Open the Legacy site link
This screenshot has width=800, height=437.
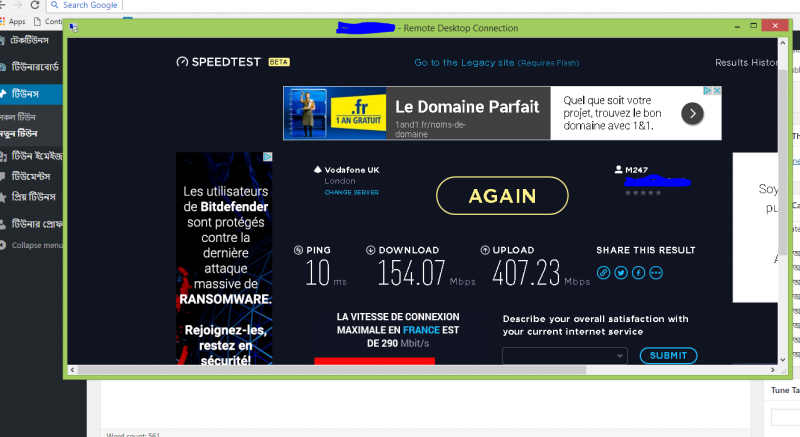tap(496, 63)
